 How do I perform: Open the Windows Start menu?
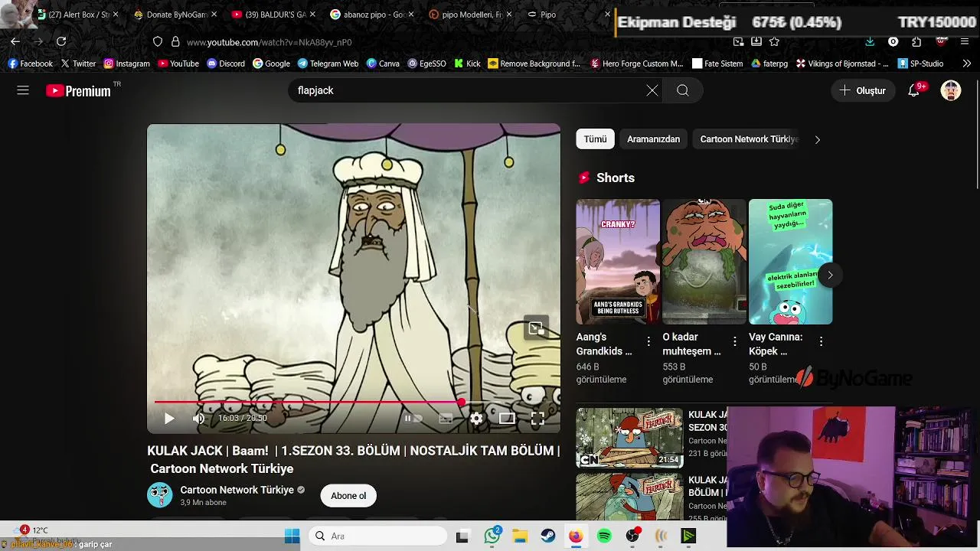click(292, 536)
